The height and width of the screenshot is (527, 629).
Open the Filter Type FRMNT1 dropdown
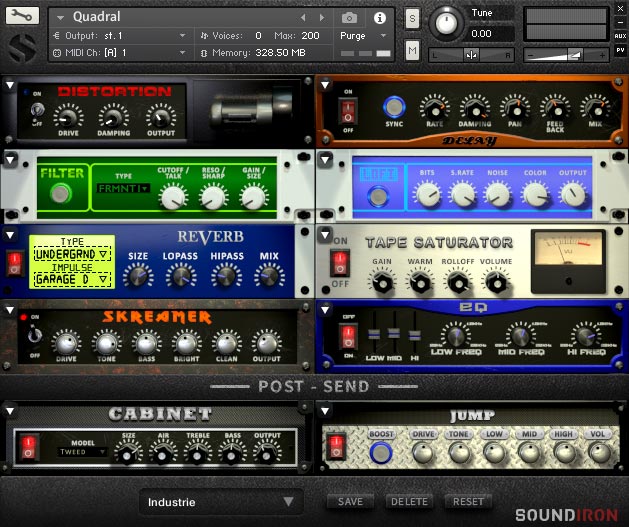(x=123, y=188)
